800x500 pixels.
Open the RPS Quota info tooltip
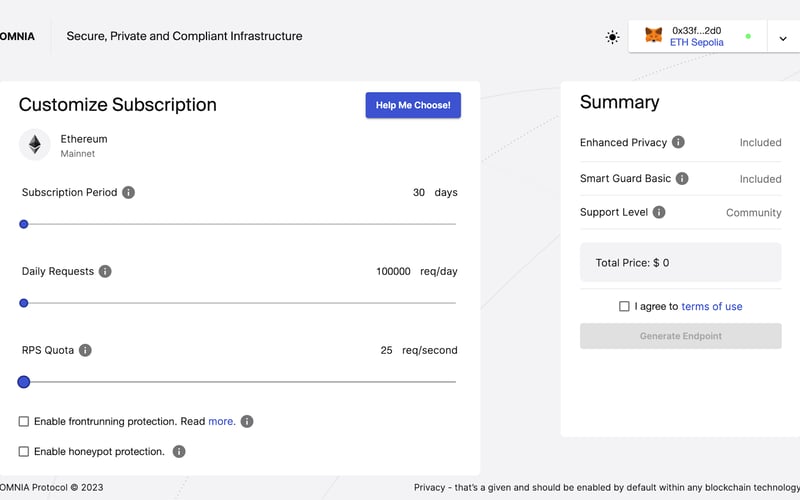coord(85,350)
